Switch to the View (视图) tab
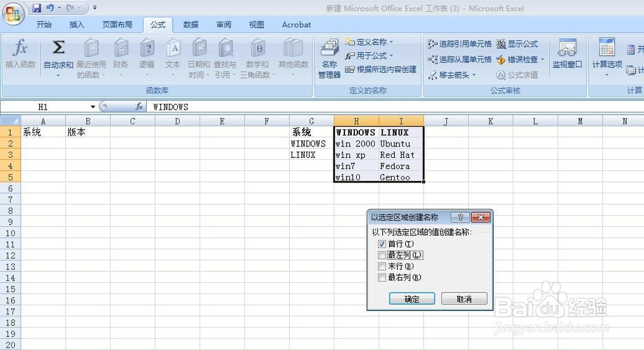 (x=256, y=24)
